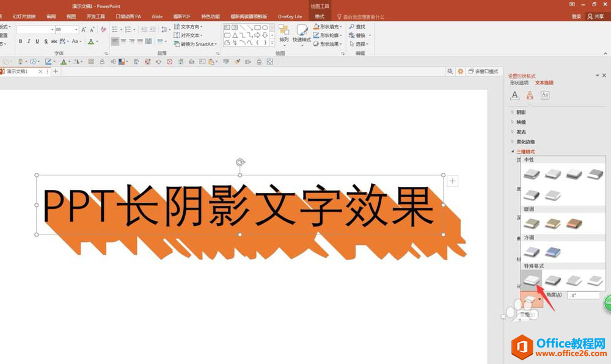
Task: Switch to Text Options (文本选项) in pane
Action: [544, 83]
